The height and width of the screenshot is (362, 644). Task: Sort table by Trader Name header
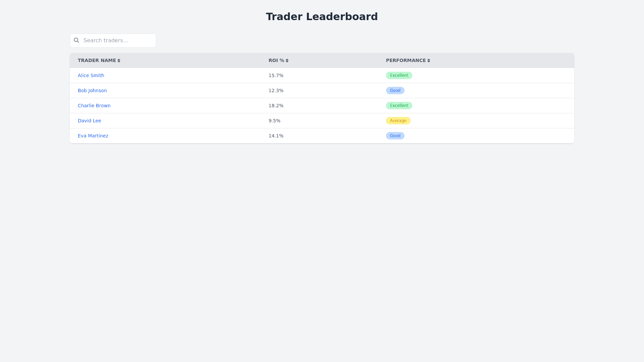[97, 60]
